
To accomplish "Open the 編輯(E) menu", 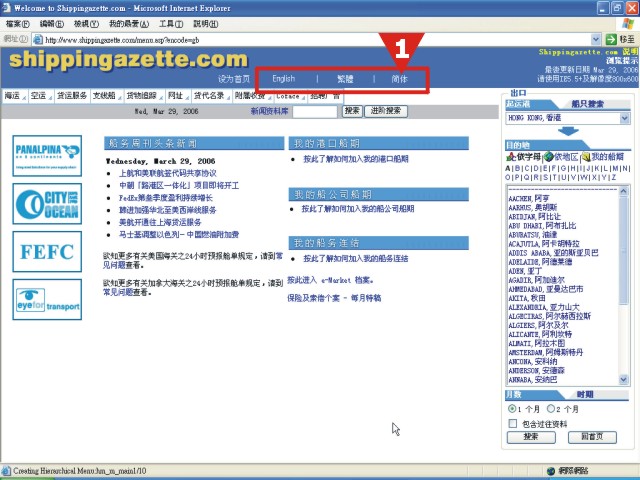I will coord(52,24).
